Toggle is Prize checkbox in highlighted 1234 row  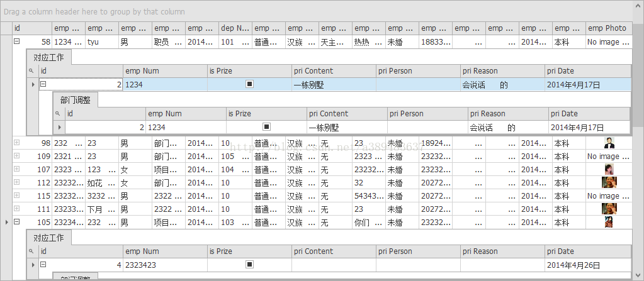249,84
